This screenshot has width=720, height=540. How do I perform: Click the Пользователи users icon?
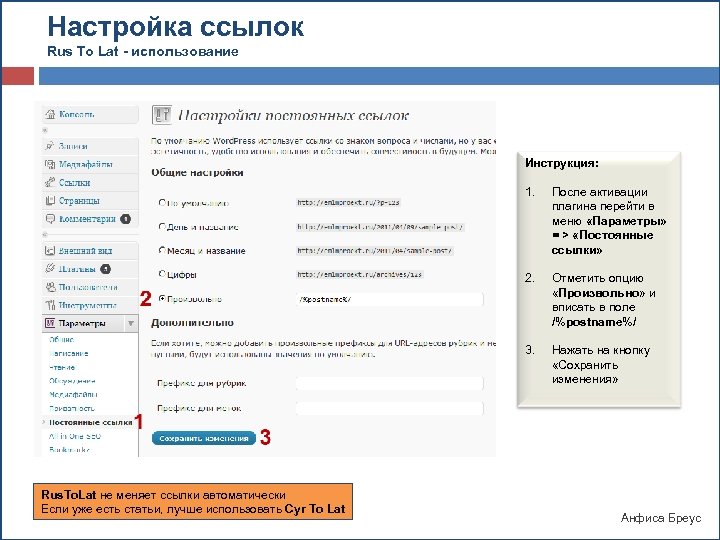click(50, 287)
